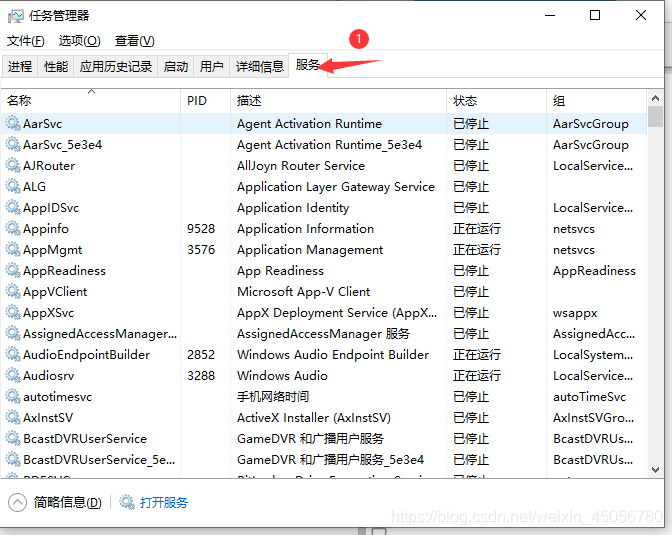Click the Microsoft App-V Client description

coord(303,292)
